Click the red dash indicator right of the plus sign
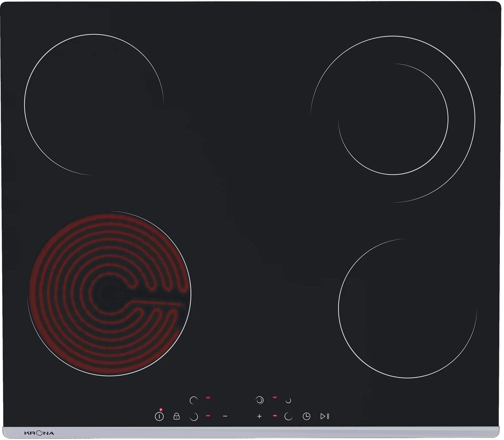504x440 pixels. [x=275, y=416]
